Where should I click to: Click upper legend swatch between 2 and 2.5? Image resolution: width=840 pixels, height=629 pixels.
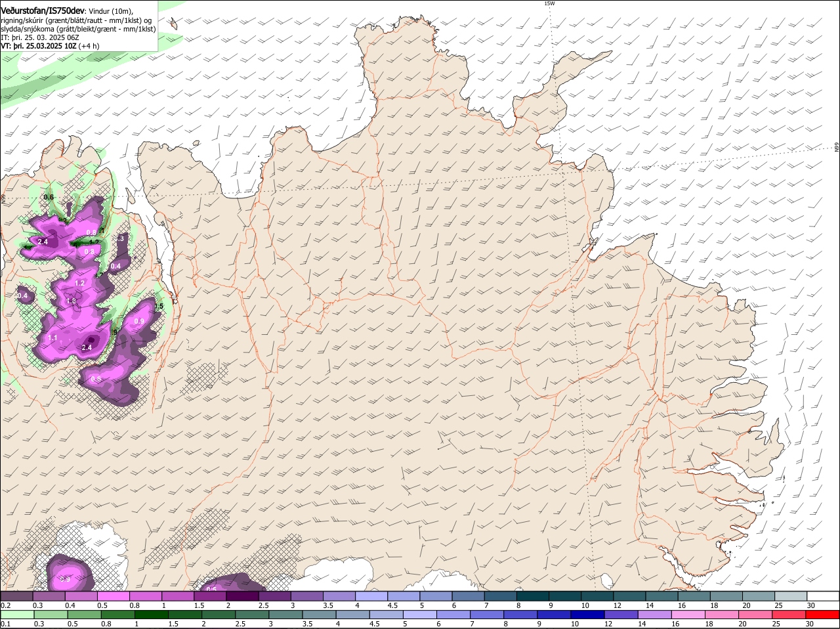[242, 596]
